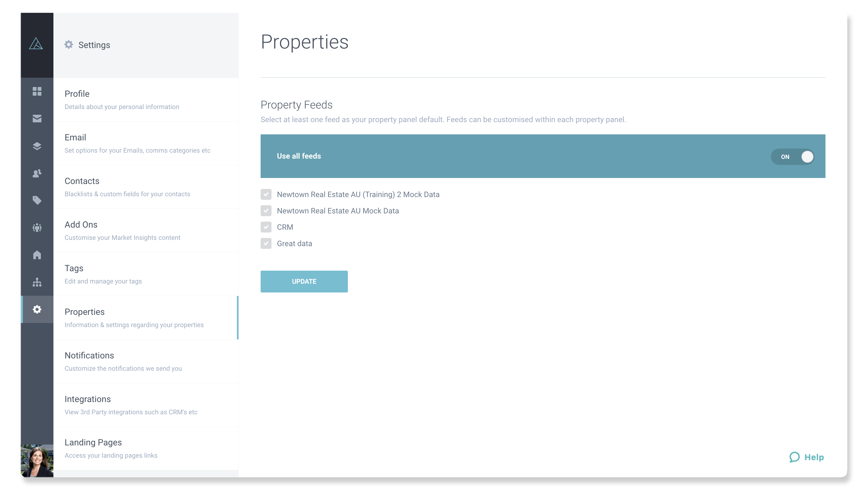Screen dimensions: 868x489
Task: Select the tag icon in sidebar
Action: click(37, 200)
